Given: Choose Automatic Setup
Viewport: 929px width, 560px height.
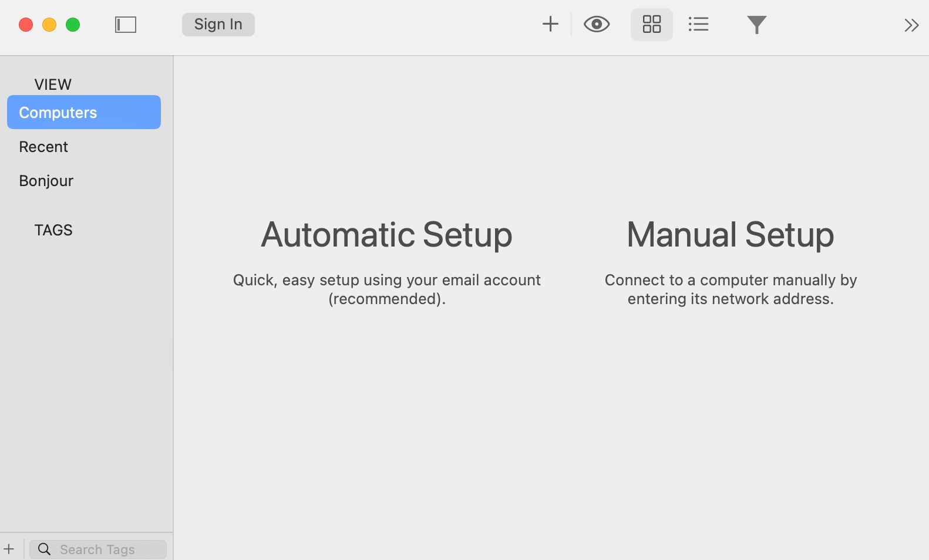Looking at the screenshot, I should point(387,234).
